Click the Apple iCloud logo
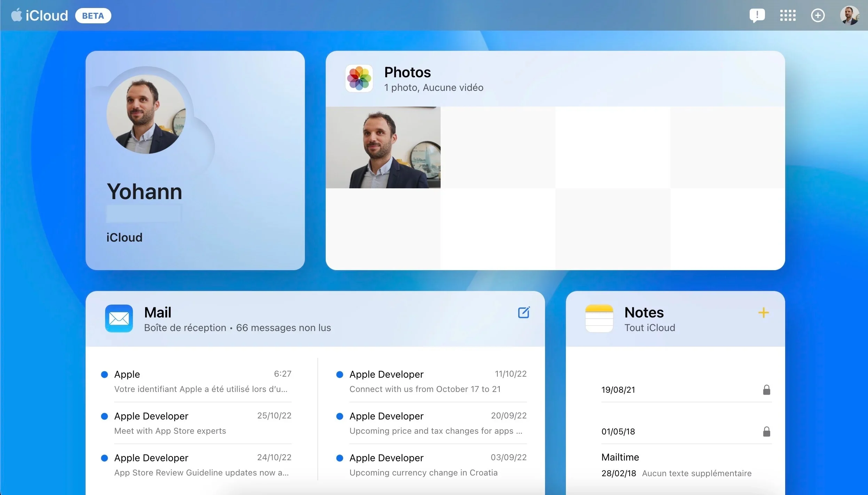 [x=39, y=16]
